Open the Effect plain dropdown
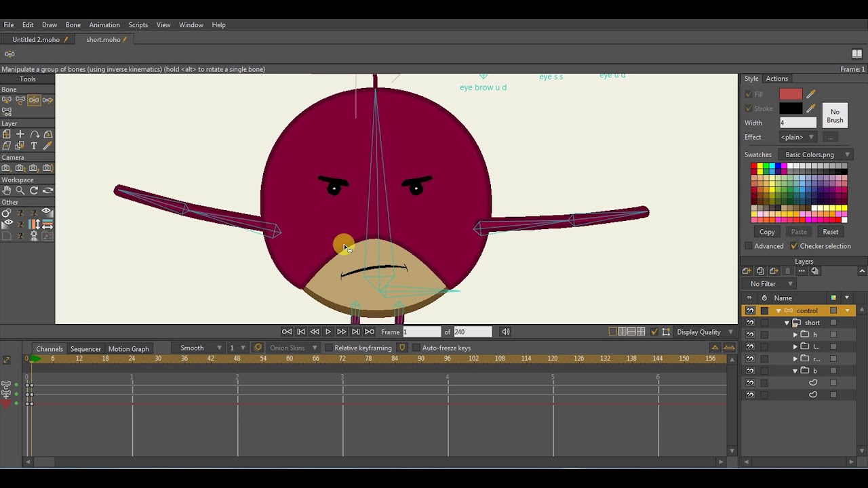The width and height of the screenshot is (868, 488). click(x=797, y=137)
